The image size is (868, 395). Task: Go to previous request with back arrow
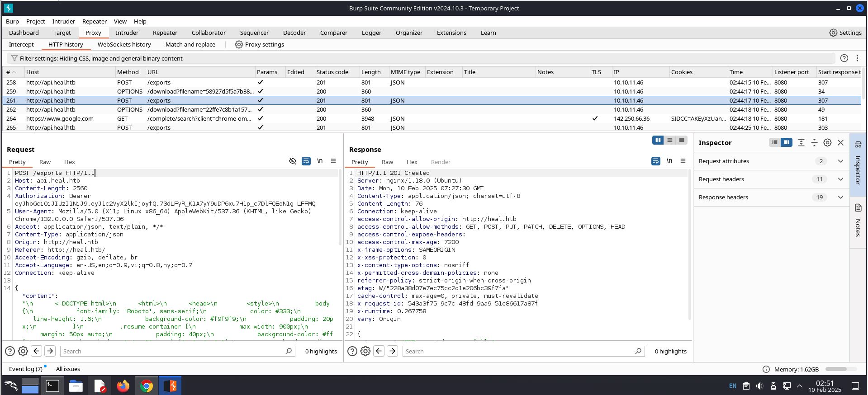[x=37, y=351]
